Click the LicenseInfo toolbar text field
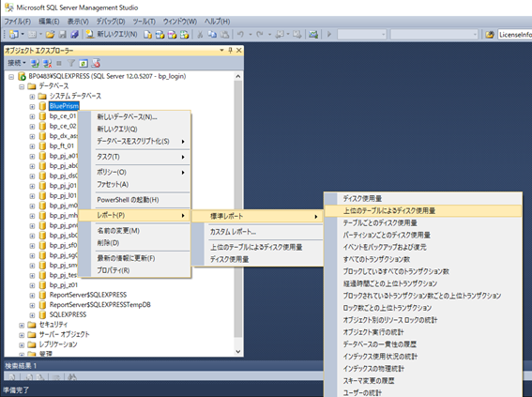 coord(515,35)
